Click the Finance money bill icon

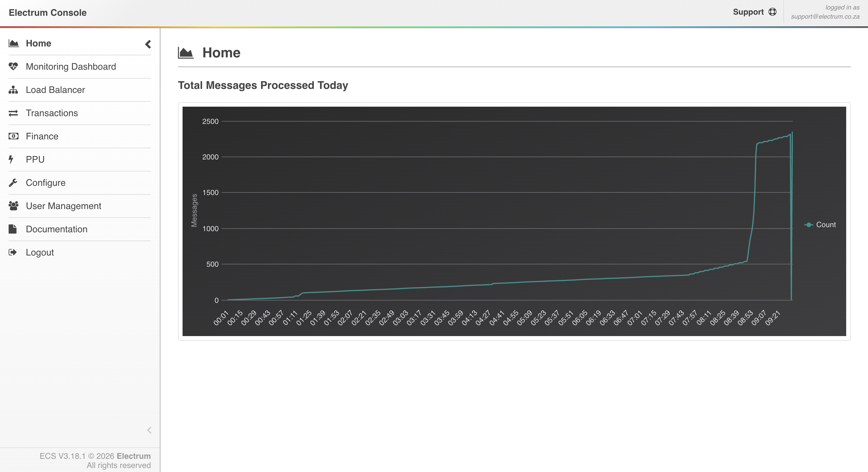coord(13,136)
